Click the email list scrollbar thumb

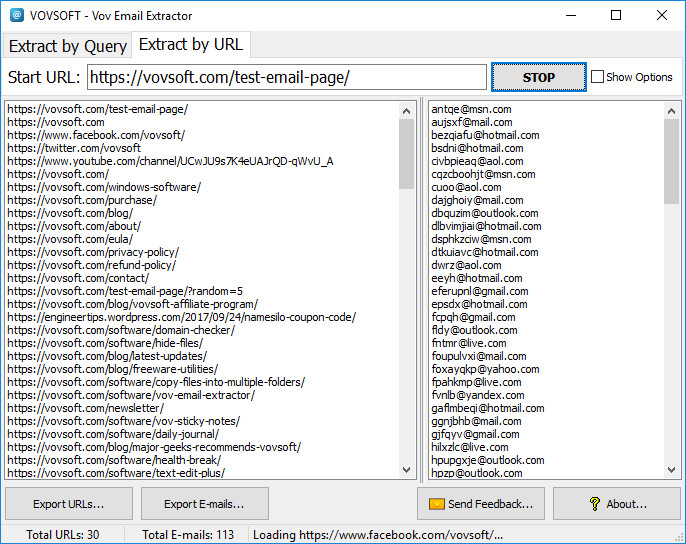(x=672, y=161)
